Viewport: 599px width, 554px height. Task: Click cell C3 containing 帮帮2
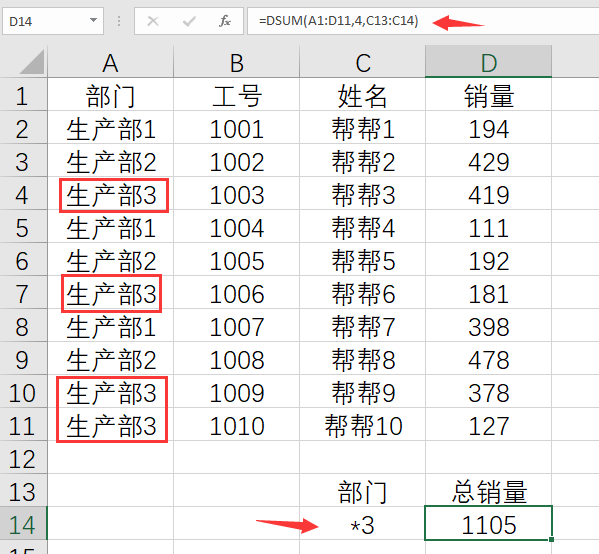tap(363, 161)
